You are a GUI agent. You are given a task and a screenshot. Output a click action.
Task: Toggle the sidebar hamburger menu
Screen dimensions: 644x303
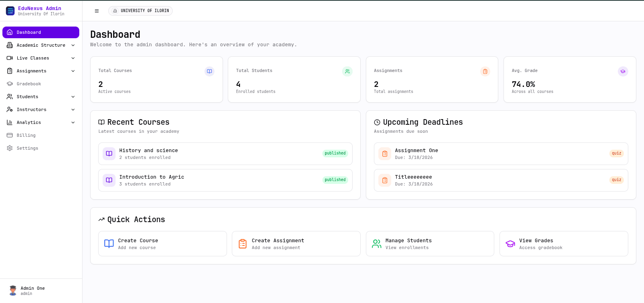pos(97,11)
